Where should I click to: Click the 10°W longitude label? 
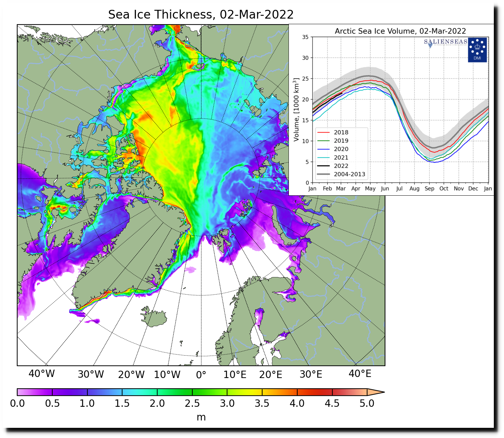tap(167, 375)
